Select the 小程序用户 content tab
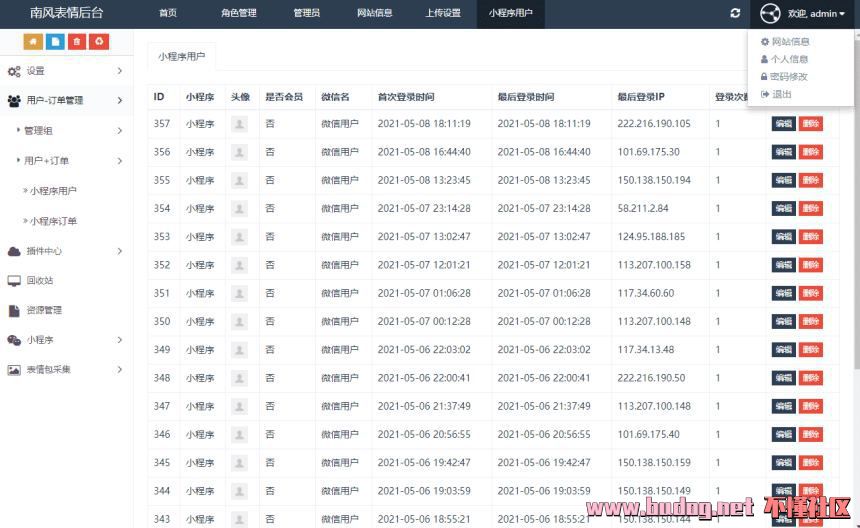Screen dimensions: 860x528 pyautogui.click(x=182, y=56)
